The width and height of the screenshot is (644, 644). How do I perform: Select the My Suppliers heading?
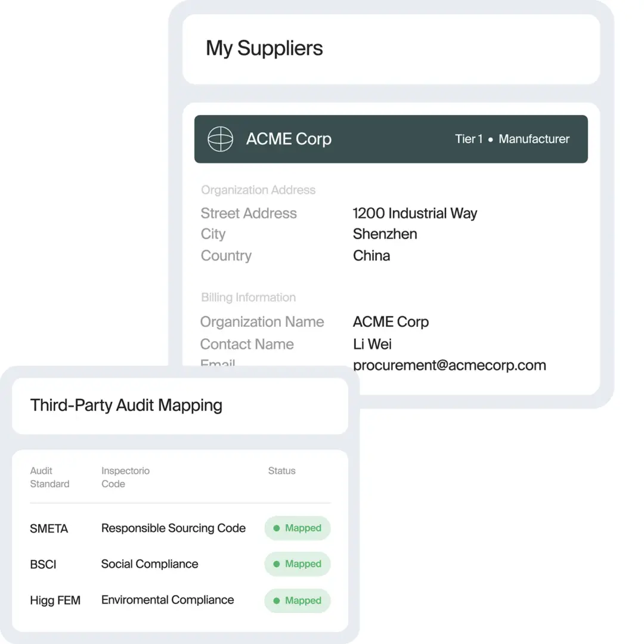click(x=264, y=48)
